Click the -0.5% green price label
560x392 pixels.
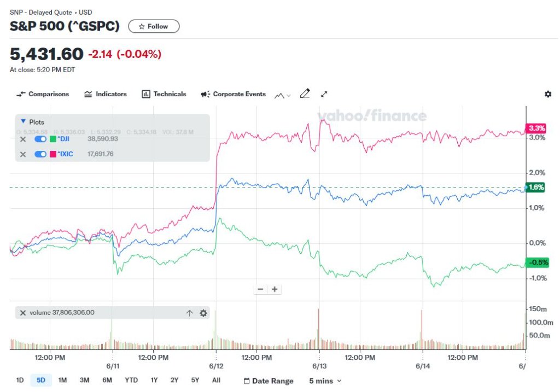pos(537,262)
